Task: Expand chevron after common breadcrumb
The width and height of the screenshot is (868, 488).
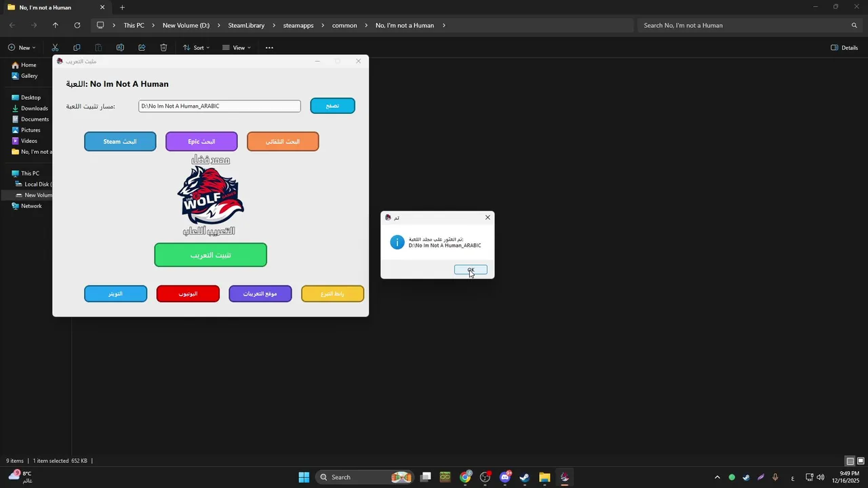Action: click(x=366, y=25)
